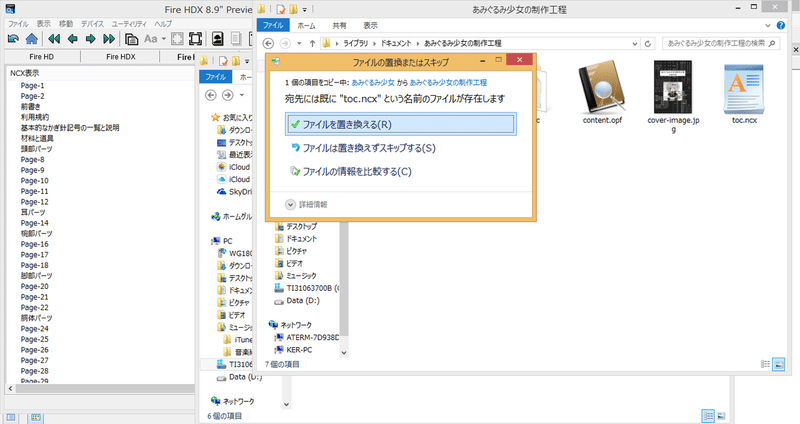Choose ファイルを置き換える(R) option
Viewport: 800px width, 424px height.
point(401,124)
